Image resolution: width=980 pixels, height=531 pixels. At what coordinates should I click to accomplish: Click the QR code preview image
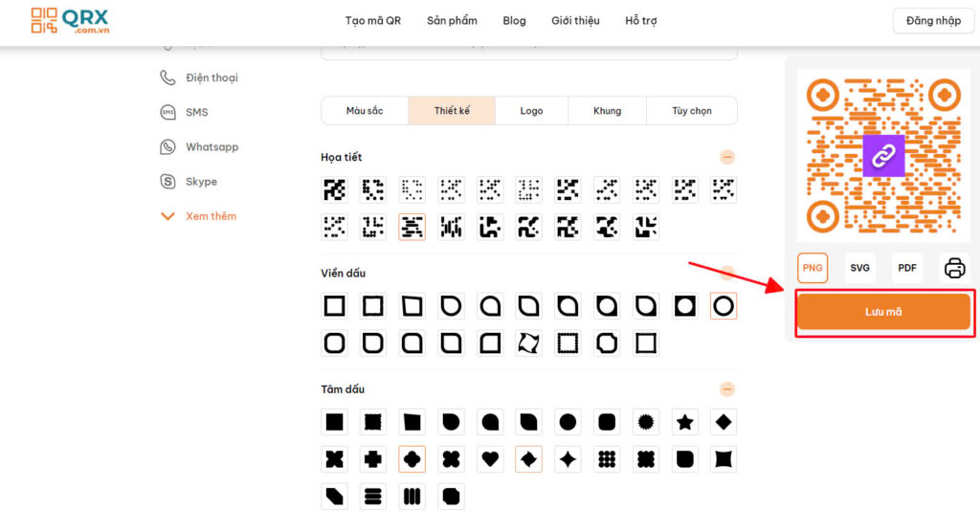882,156
